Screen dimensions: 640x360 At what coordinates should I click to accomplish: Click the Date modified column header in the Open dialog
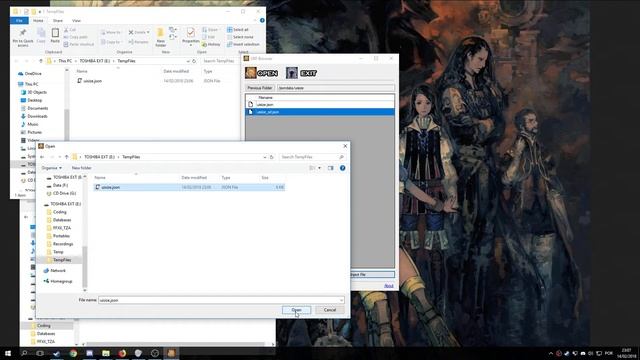click(194, 178)
